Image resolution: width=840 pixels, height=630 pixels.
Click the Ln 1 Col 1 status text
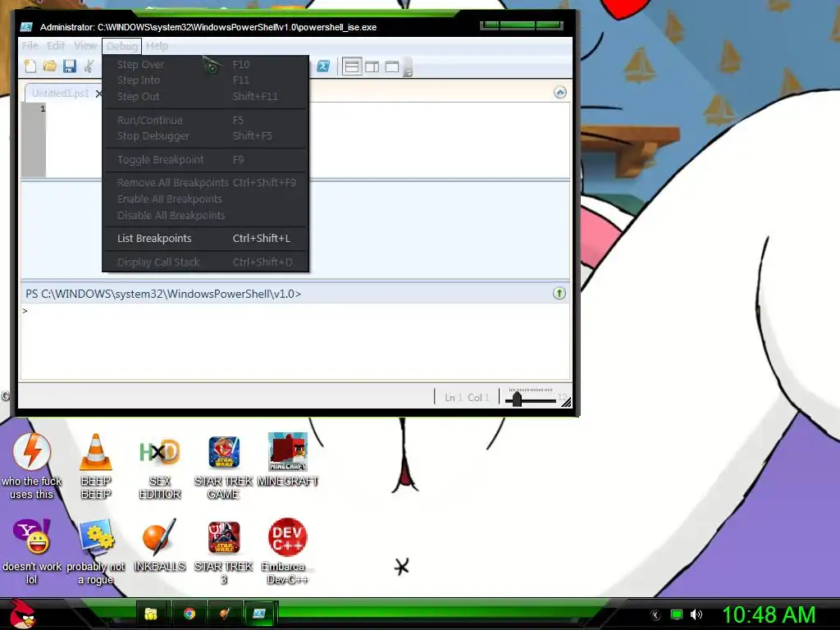pos(467,398)
